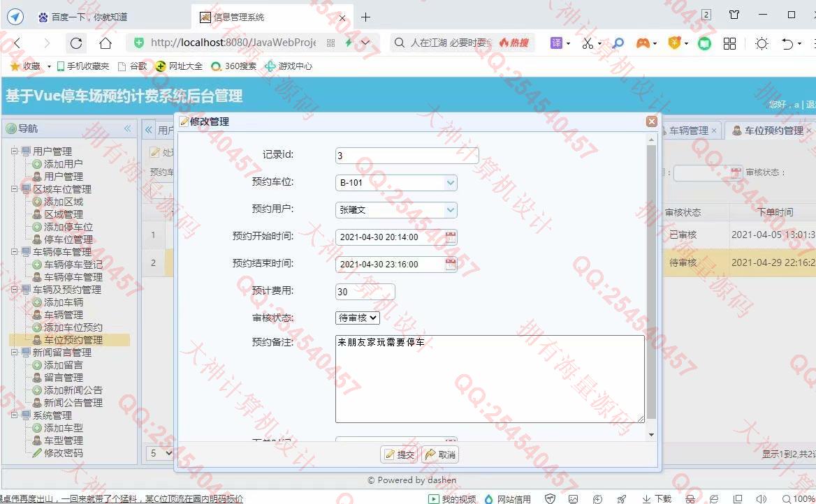Open calendar picker for 预约开始时间
The width and height of the screenshot is (816, 504).
click(x=451, y=237)
